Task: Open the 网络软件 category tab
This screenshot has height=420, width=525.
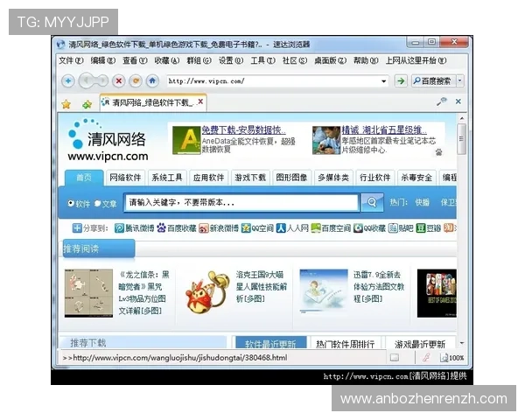Action: (x=125, y=178)
